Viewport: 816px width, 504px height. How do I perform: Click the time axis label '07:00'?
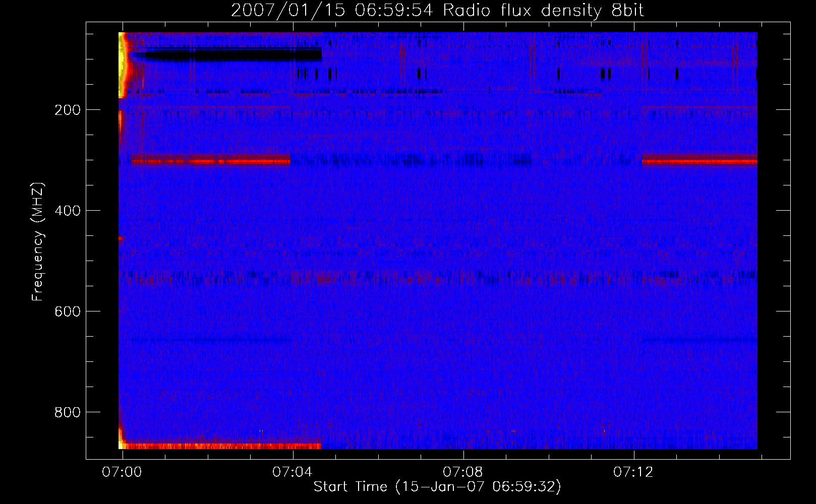122,472
